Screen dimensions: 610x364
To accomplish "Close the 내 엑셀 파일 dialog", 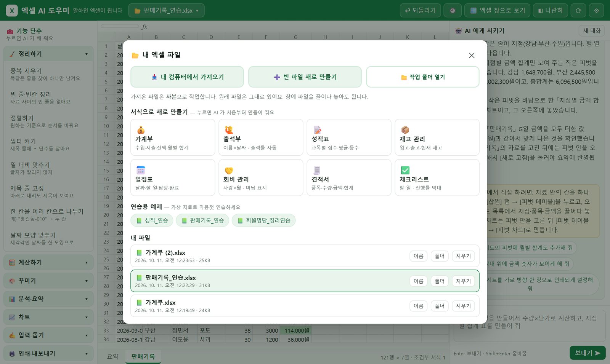I will [x=472, y=56].
